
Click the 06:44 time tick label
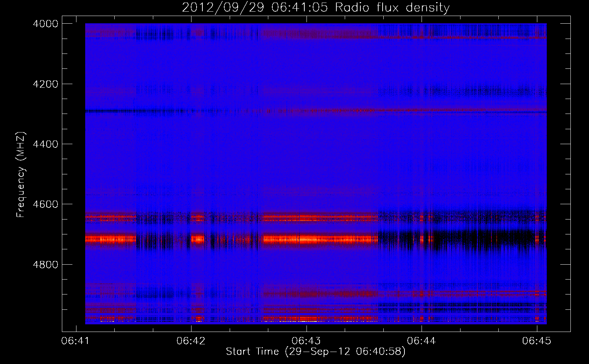point(422,341)
